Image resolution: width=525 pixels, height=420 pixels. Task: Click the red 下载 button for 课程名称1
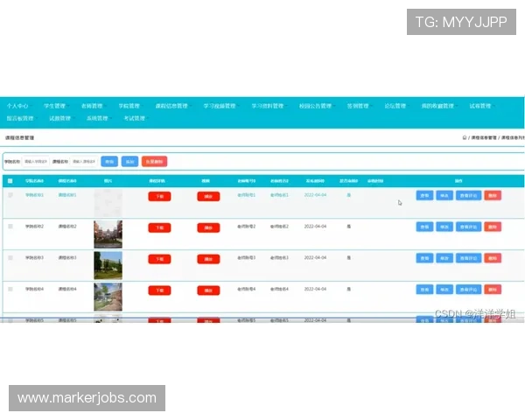pyautogui.click(x=159, y=196)
